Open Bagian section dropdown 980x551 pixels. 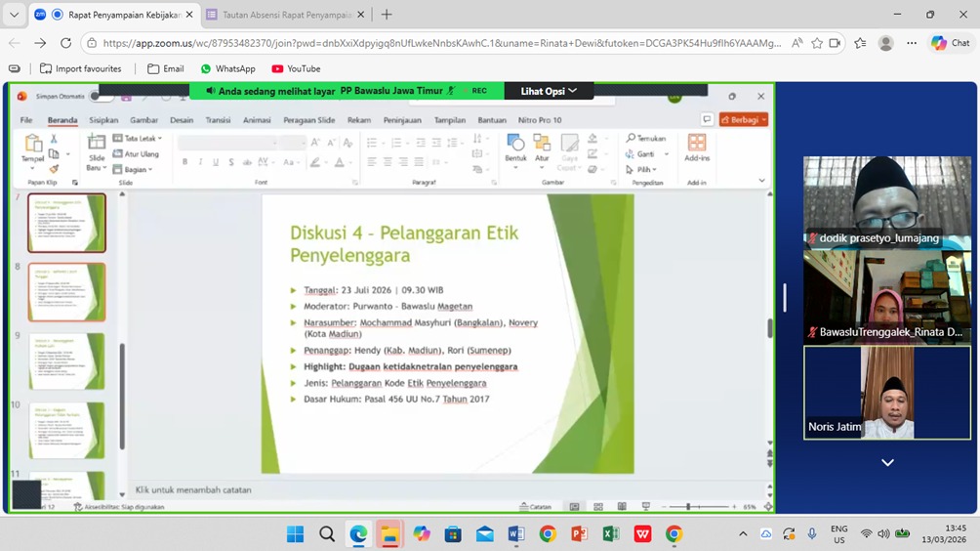(x=133, y=169)
